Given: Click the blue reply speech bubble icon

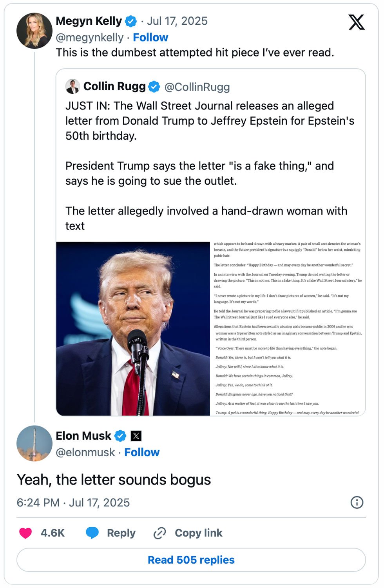Looking at the screenshot, I should click(92, 533).
